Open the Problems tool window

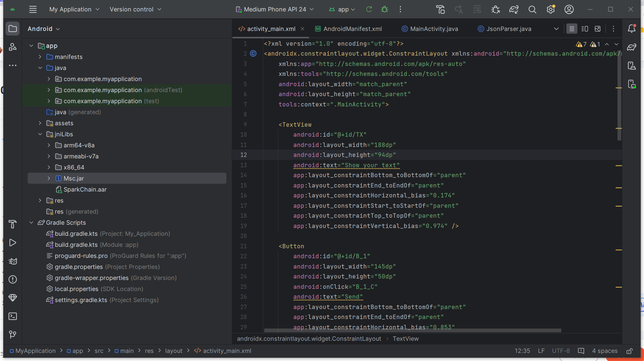(x=13, y=280)
